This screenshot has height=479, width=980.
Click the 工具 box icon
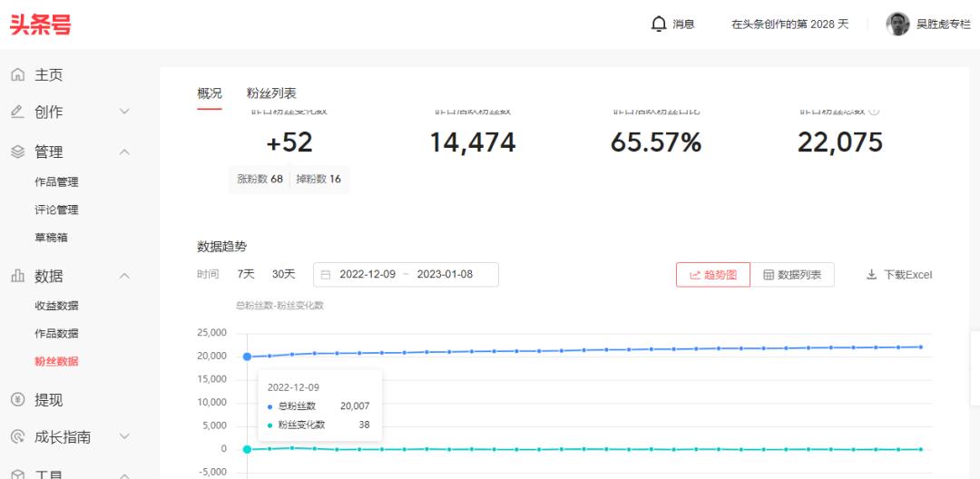(18, 474)
